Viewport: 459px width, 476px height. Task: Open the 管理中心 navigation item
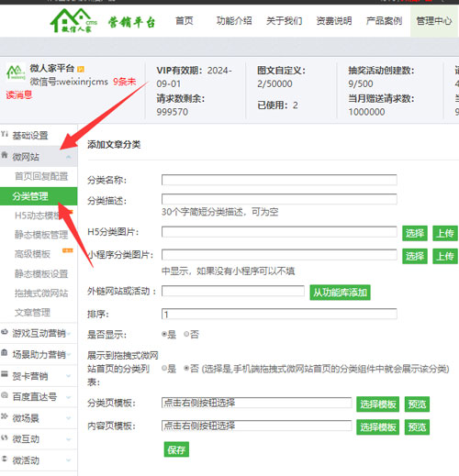434,21
